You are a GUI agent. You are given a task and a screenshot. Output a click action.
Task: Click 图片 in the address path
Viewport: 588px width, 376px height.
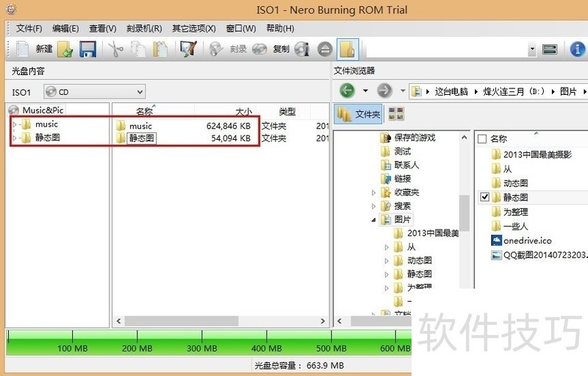[x=568, y=91]
